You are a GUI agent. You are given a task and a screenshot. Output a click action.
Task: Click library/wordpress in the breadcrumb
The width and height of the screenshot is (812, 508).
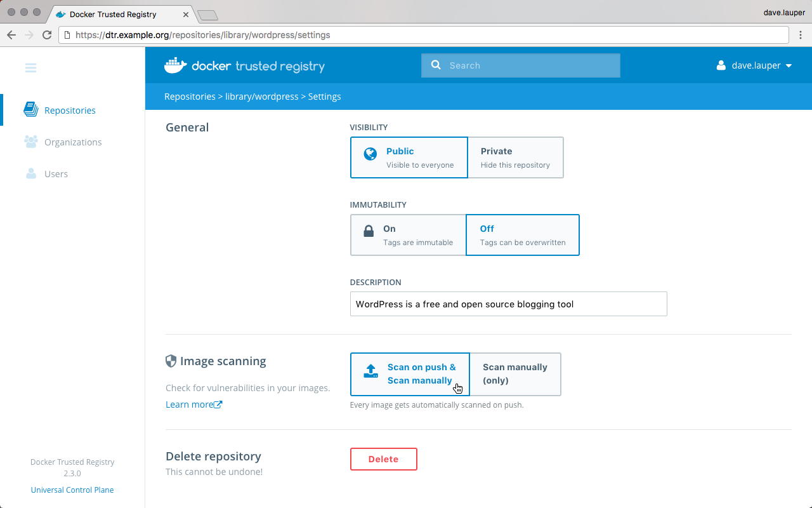[x=261, y=97]
